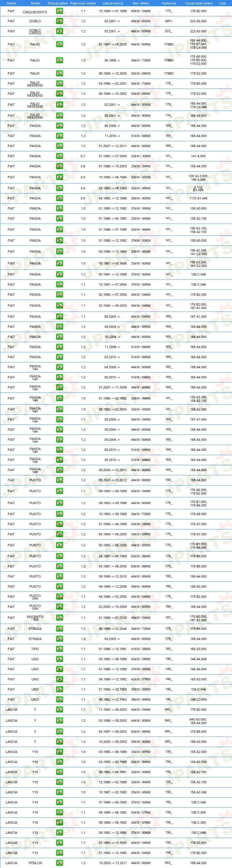The image size is (232, 868).
Task: Click fuel icon in PANDA 0.8 row
Action: pyautogui.click(x=60, y=166)
